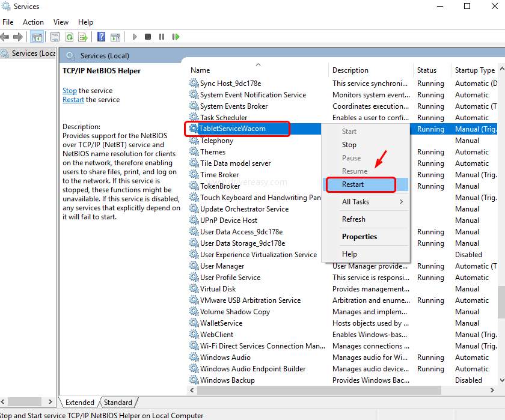Click the Restart Service toolbar icon
The image size is (505, 420).
pos(176,37)
